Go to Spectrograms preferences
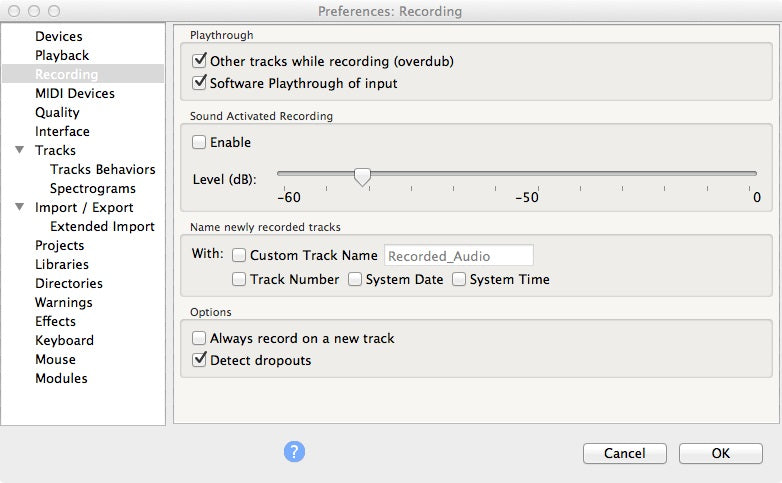The height and width of the screenshot is (483, 782). click(x=93, y=188)
